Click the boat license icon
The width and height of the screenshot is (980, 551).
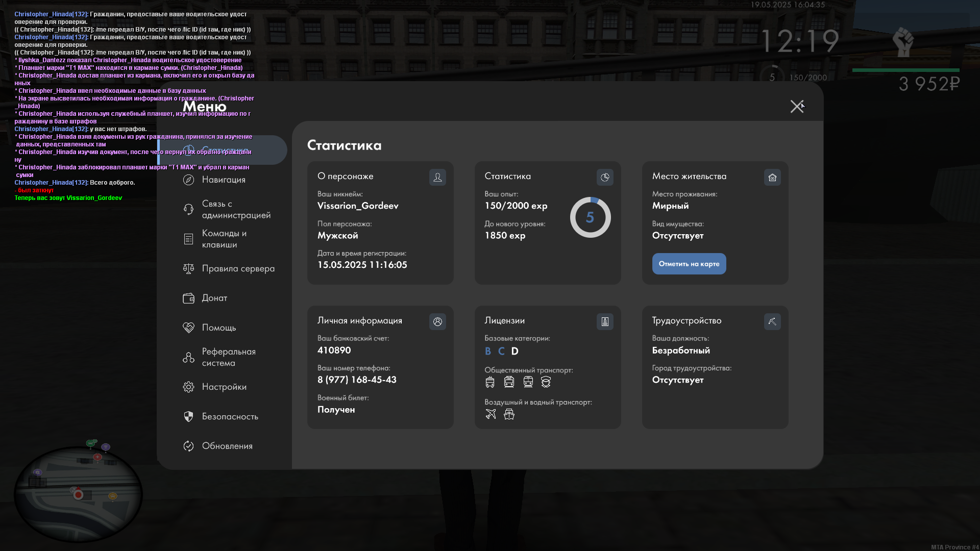point(509,414)
